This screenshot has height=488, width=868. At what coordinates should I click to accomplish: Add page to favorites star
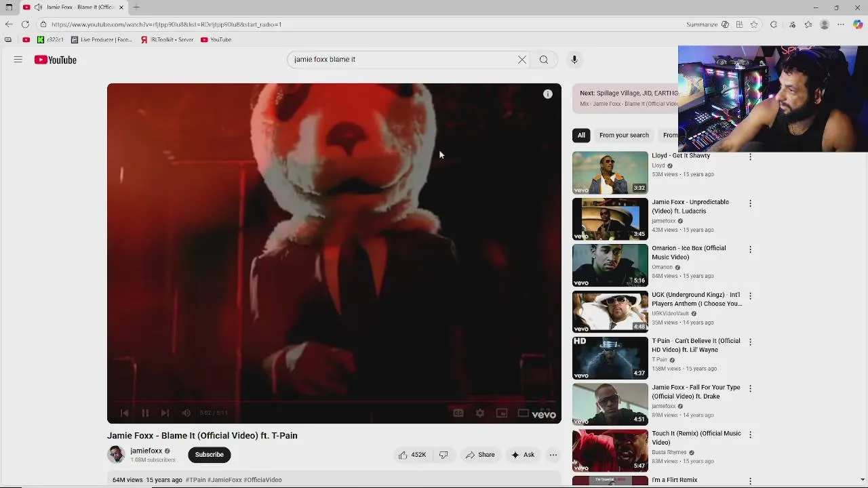click(754, 24)
